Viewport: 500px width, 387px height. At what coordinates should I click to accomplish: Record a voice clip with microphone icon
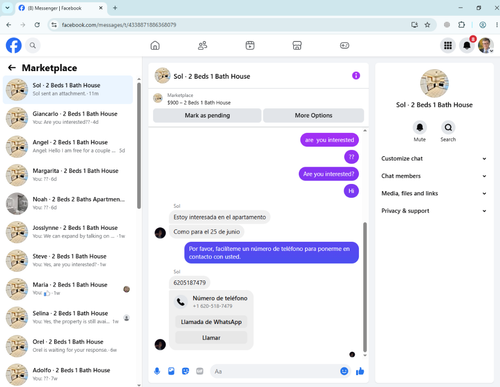[157, 371]
